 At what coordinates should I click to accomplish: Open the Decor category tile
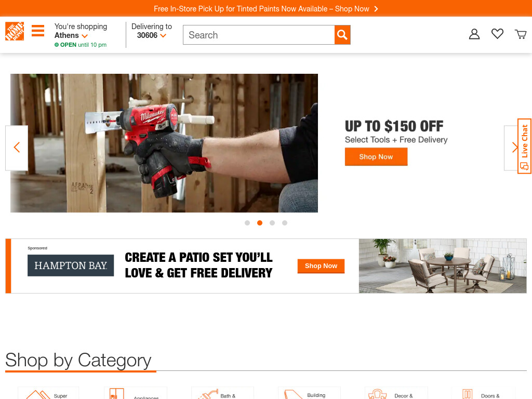pyautogui.click(x=396, y=393)
